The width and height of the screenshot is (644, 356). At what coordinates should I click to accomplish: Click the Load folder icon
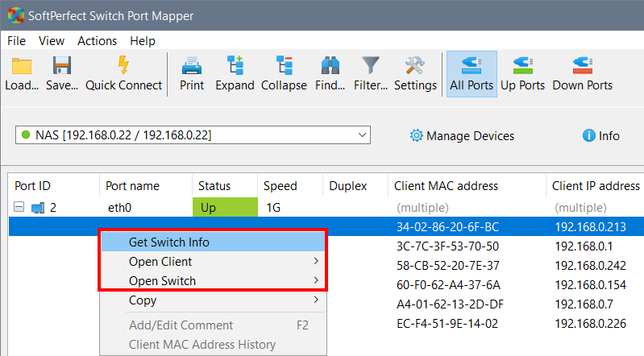pyautogui.click(x=22, y=66)
